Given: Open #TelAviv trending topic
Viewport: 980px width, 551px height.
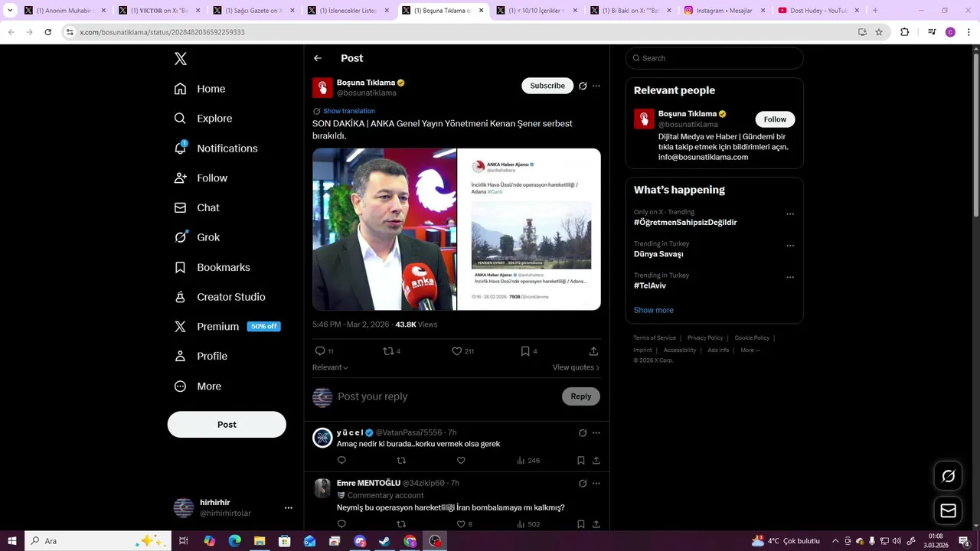Looking at the screenshot, I should coord(650,285).
